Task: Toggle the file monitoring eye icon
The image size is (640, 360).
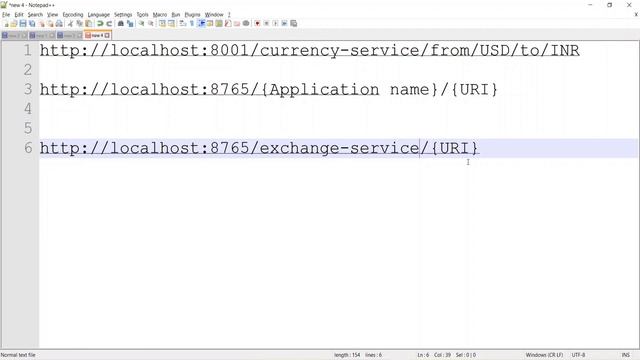Action: point(246,24)
